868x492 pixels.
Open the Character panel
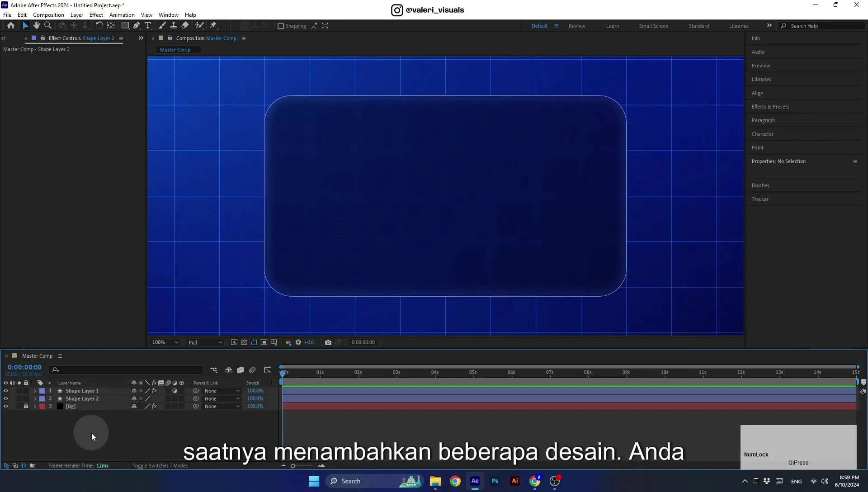763,134
